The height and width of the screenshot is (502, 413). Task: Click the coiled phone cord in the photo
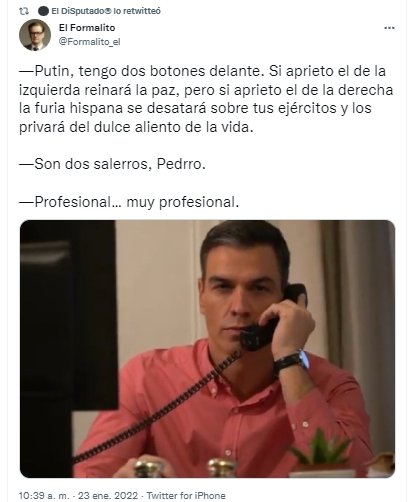pyautogui.click(x=157, y=408)
